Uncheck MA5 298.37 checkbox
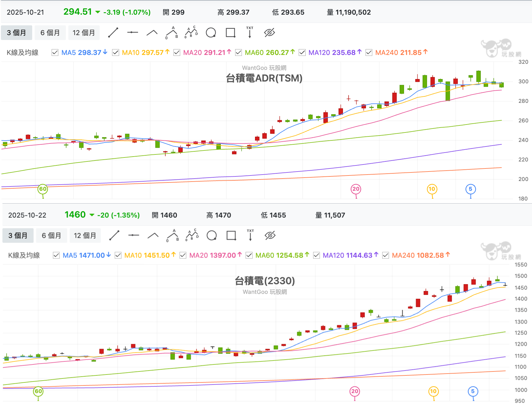Screen dimensions: 532x405 [x=55, y=52]
